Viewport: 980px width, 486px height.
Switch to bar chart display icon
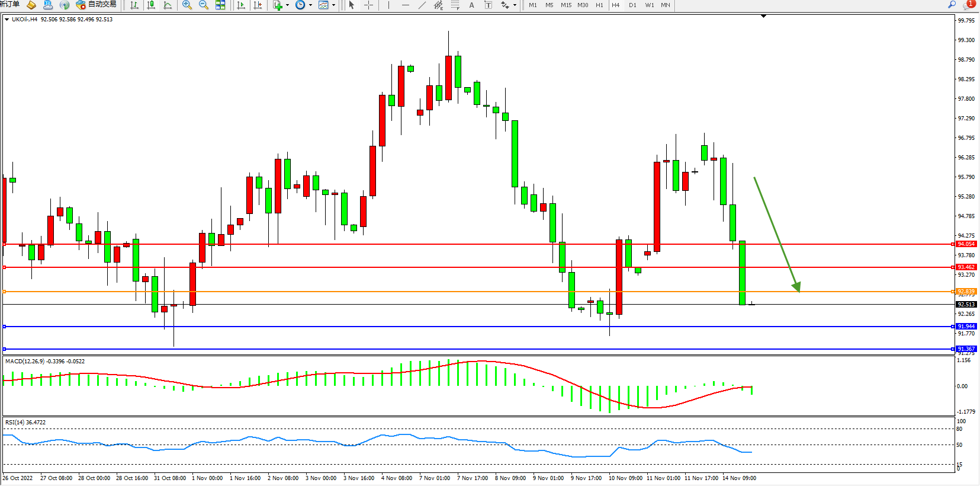[x=134, y=5]
